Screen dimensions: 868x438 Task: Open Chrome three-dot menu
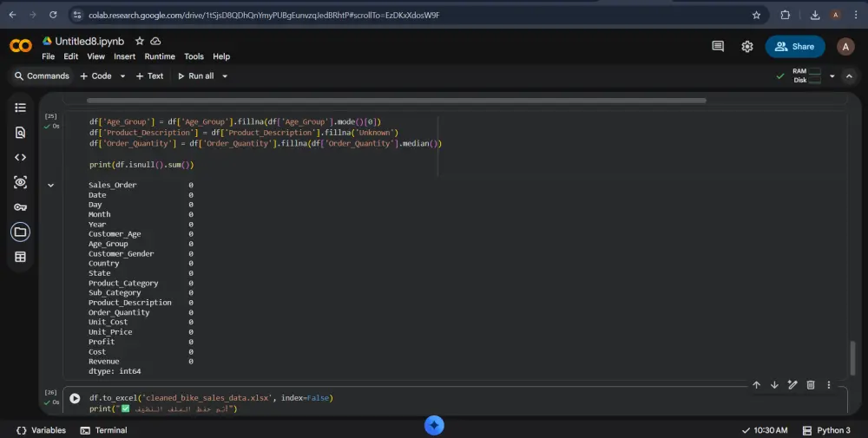coord(856,15)
